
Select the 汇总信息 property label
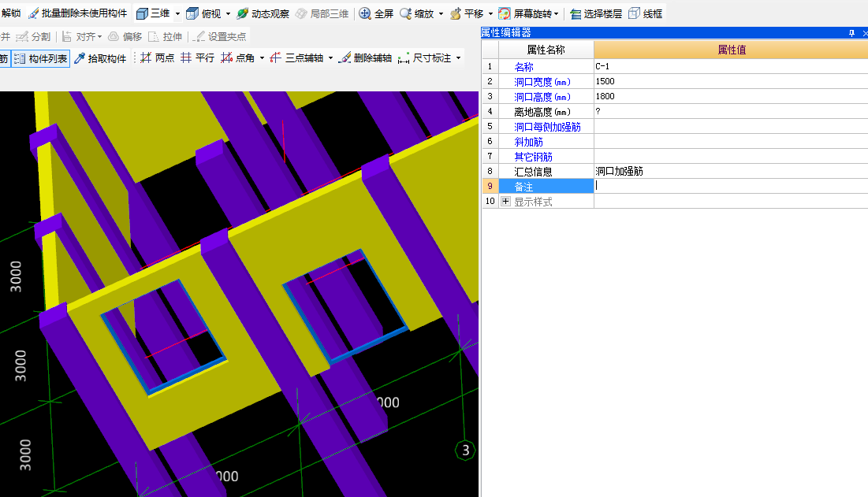pos(533,172)
